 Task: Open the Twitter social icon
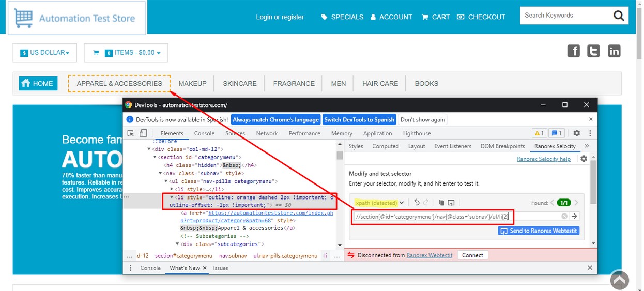pos(593,51)
